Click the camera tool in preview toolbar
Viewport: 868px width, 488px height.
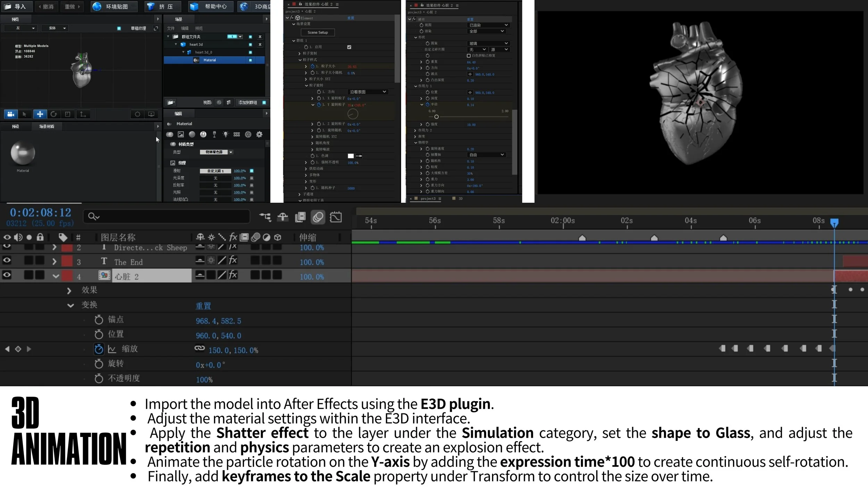click(11, 114)
